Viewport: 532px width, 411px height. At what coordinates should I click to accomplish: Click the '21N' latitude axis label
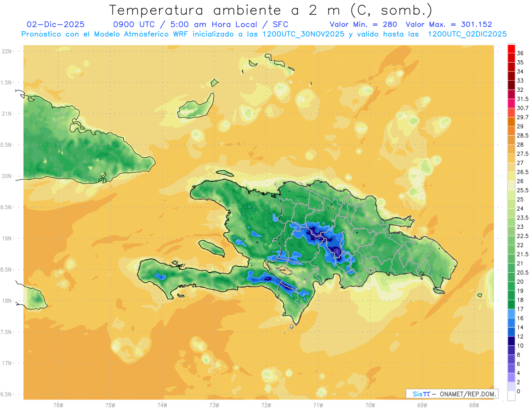6,114
